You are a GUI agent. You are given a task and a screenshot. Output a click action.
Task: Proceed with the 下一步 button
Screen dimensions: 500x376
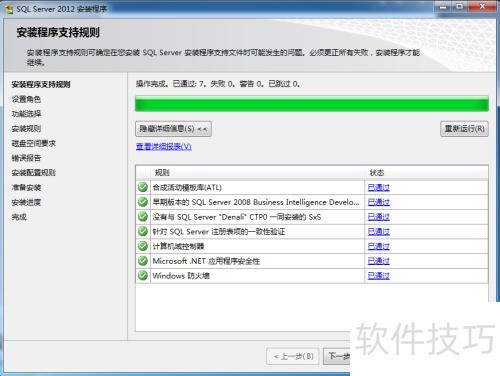click(x=337, y=356)
